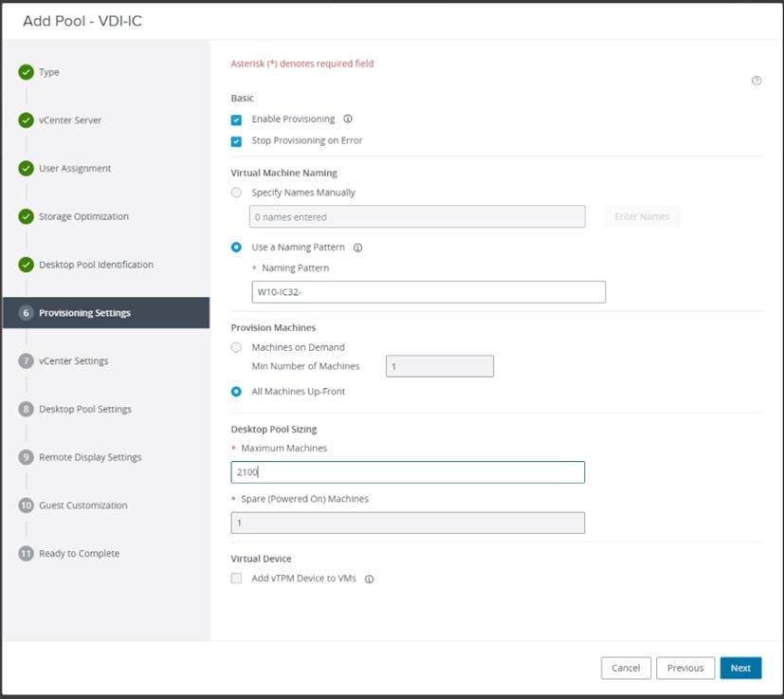Select Specify Names Manually radio option
This screenshot has width=784, height=699.
coord(237,193)
